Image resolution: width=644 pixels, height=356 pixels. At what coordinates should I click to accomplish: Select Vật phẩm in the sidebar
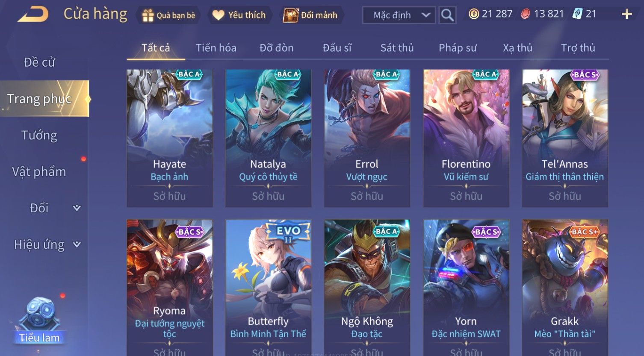[39, 172]
